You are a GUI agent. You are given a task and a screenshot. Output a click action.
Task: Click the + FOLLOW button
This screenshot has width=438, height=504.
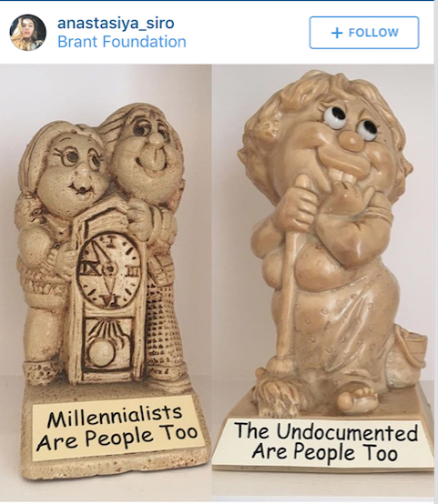click(x=364, y=33)
